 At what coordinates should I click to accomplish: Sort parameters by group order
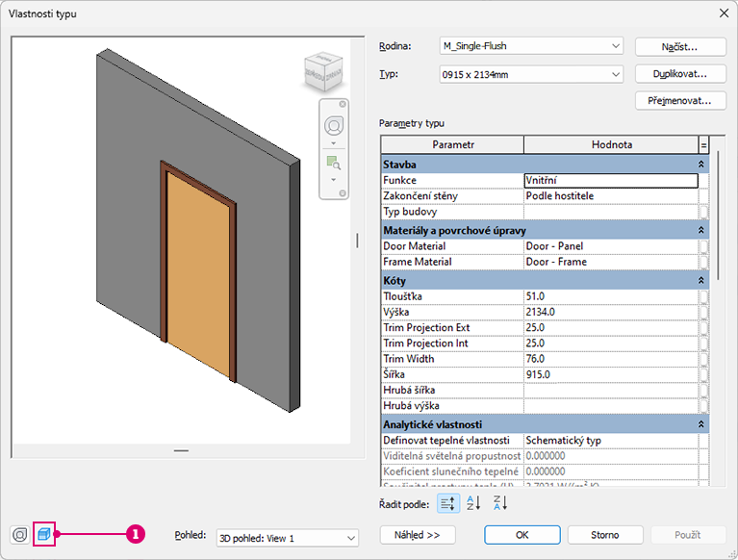click(448, 503)
